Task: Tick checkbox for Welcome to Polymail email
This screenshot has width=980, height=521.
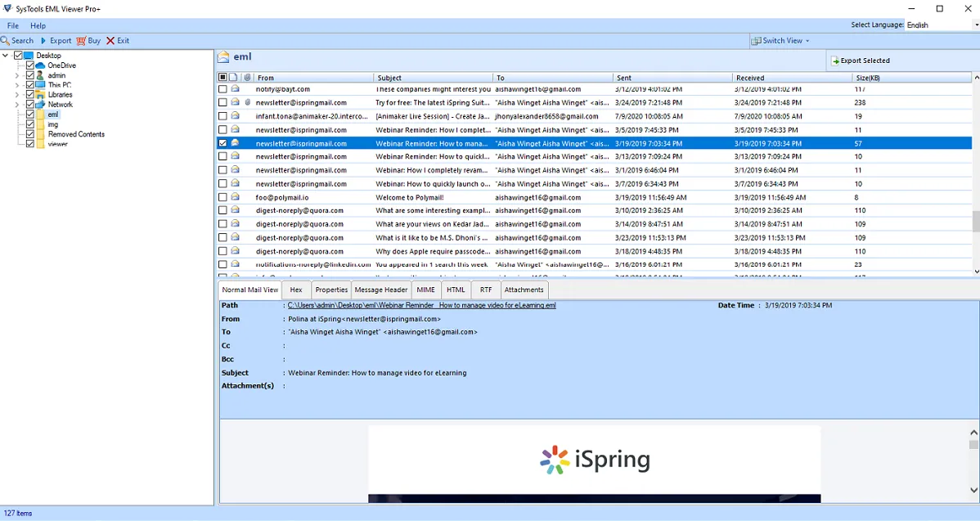Action: [x=223, y=197]
